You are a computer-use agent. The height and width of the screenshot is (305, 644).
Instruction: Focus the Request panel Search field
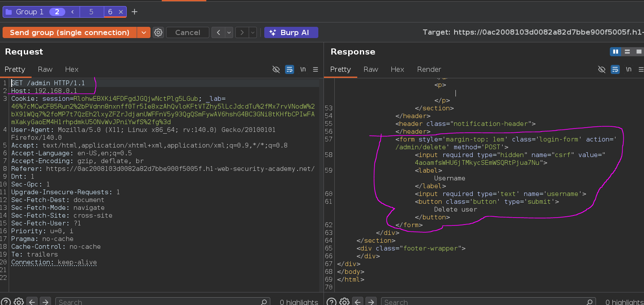coord(163,302)
